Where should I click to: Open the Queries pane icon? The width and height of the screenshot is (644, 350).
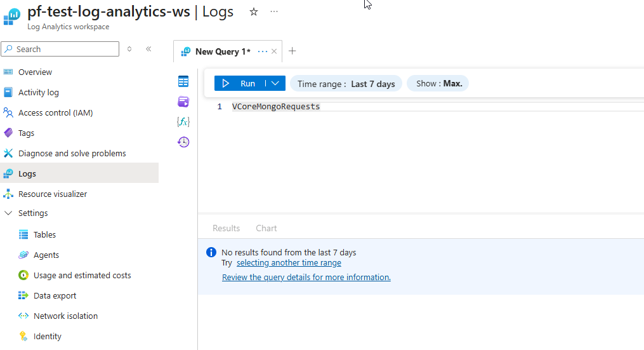[x=183, y=102]
